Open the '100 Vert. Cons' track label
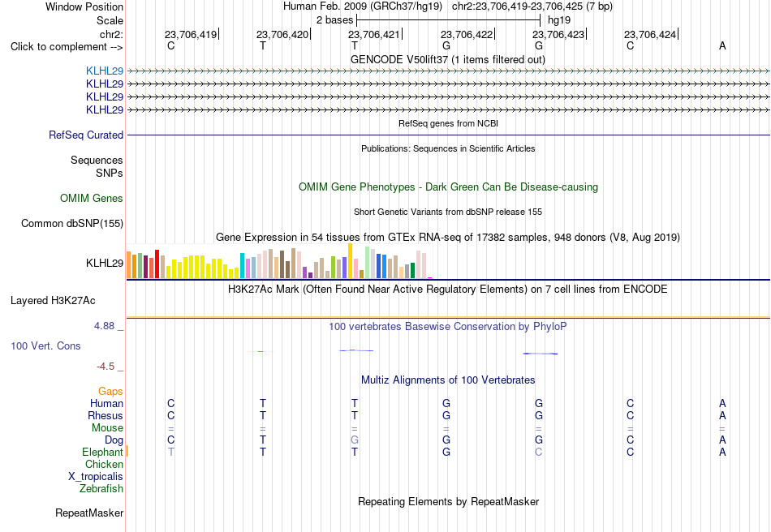 pyautogui.click(x=45, y=345)
